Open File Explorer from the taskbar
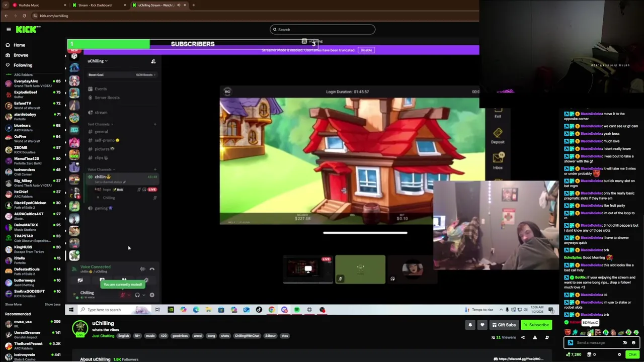The height and width of the screenshot is (362, 644). (x=208, y=310)
